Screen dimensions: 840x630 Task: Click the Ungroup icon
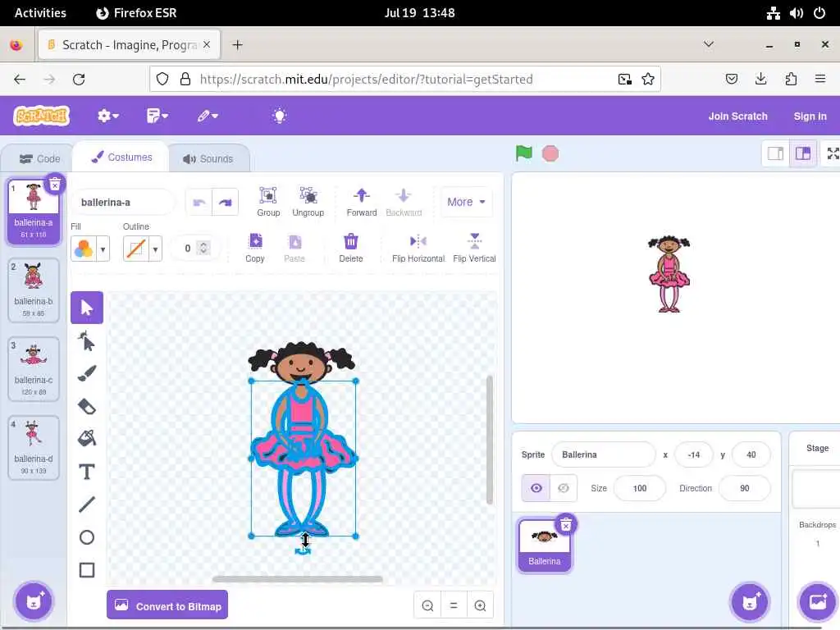[308, 202]
